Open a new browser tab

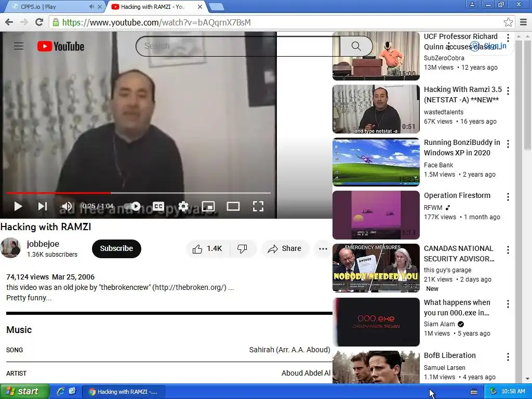click(216, 6)
